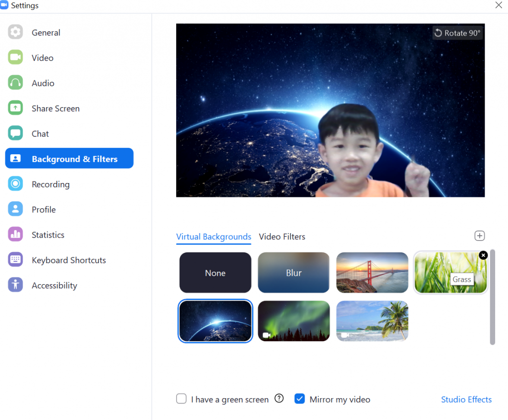This screenshot has height=420, width=508.
Task: Select None background option
Action: 215,273
